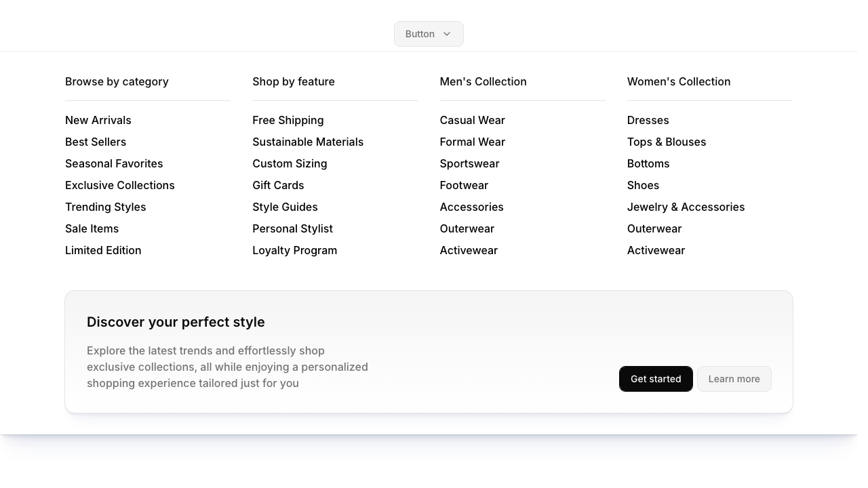Click Sportswear in Men's Collection
868x488 pixels.
pyautogui.click(x=469, y=163)
